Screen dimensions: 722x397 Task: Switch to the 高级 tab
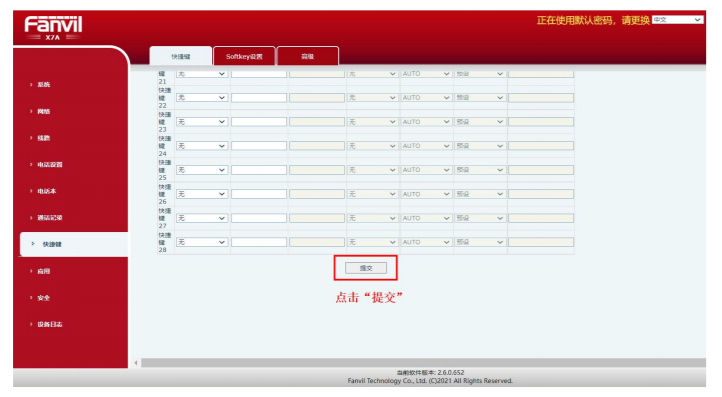308,56
